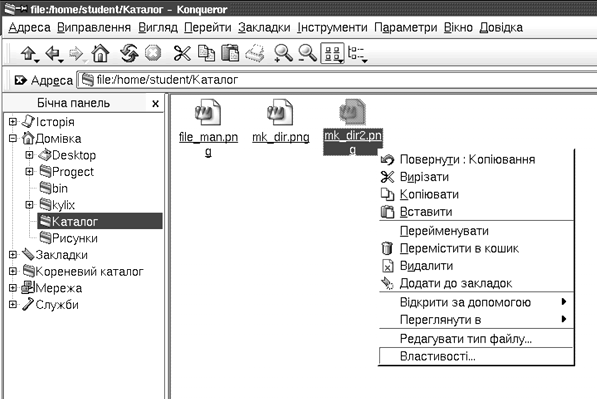The width and height of the screenshot is (597, 399).
Task: Open the Виправлення menu
Action: tap(94, 27)
